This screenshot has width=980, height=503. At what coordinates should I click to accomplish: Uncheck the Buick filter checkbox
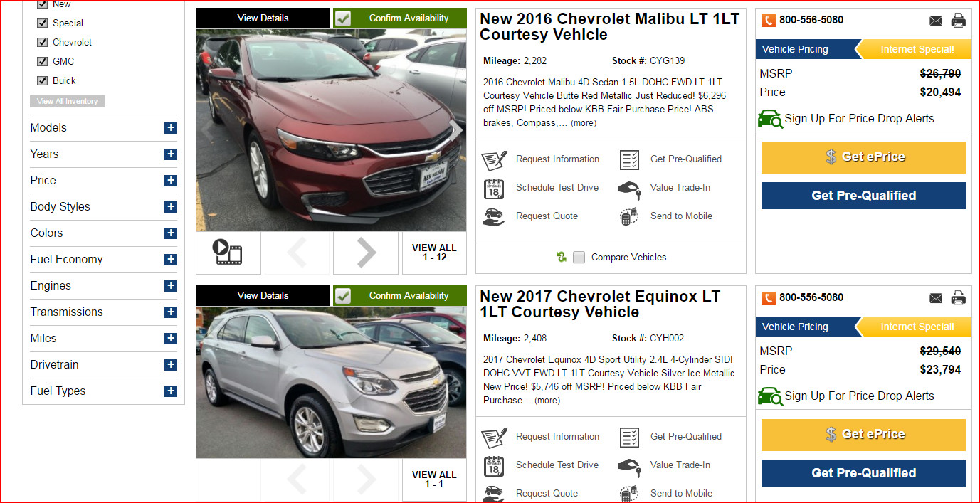[42, 81]
